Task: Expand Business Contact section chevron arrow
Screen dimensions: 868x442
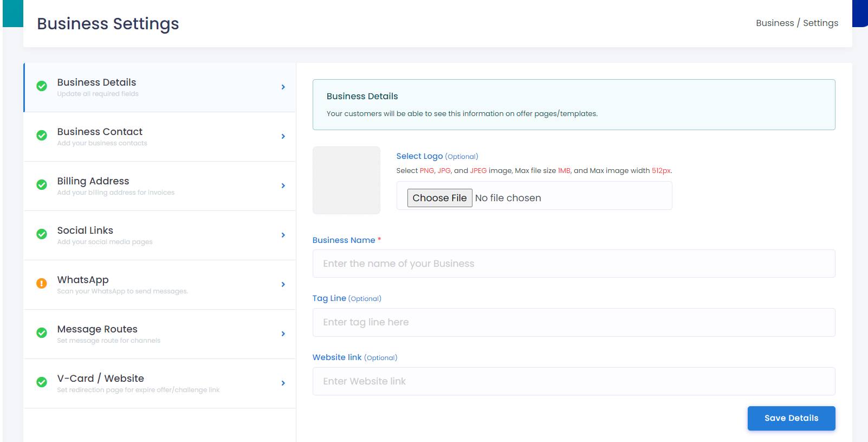Action: 283,136
